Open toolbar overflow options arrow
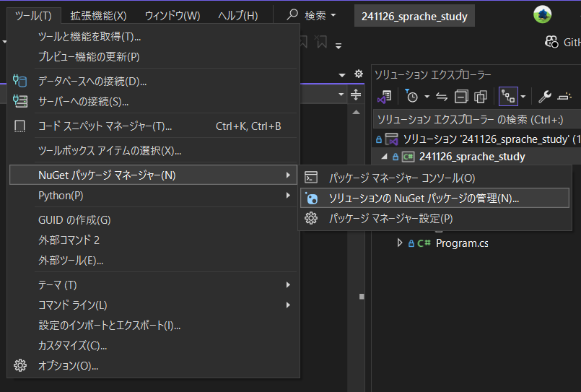The height and width of the screenshot is (392, 581). pyautogui.click(x=338, y=46)
